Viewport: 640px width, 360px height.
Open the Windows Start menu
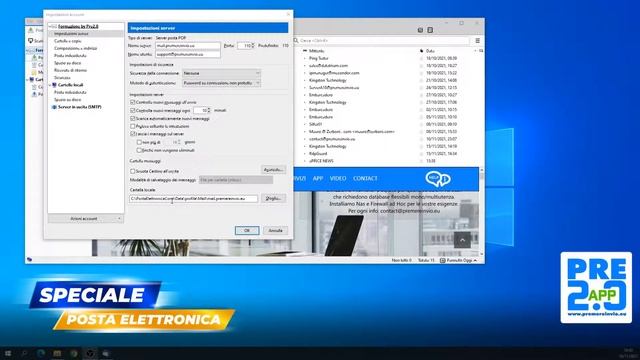(x=8, y=353)
